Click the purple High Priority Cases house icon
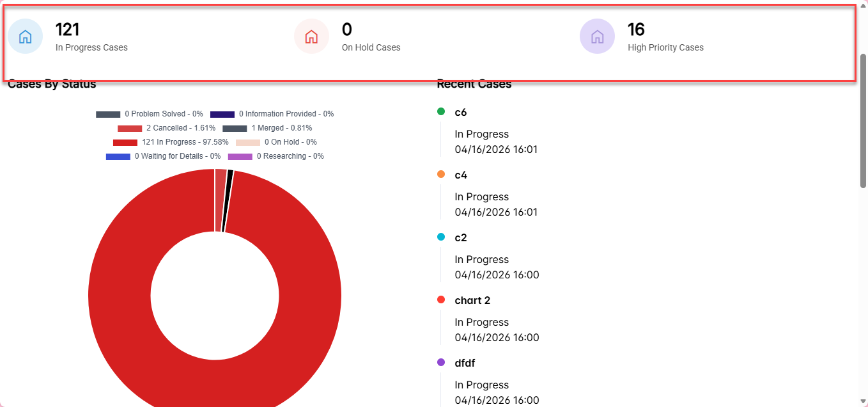The height and width of the screenshot is (407, 868). tap(597, 36)
